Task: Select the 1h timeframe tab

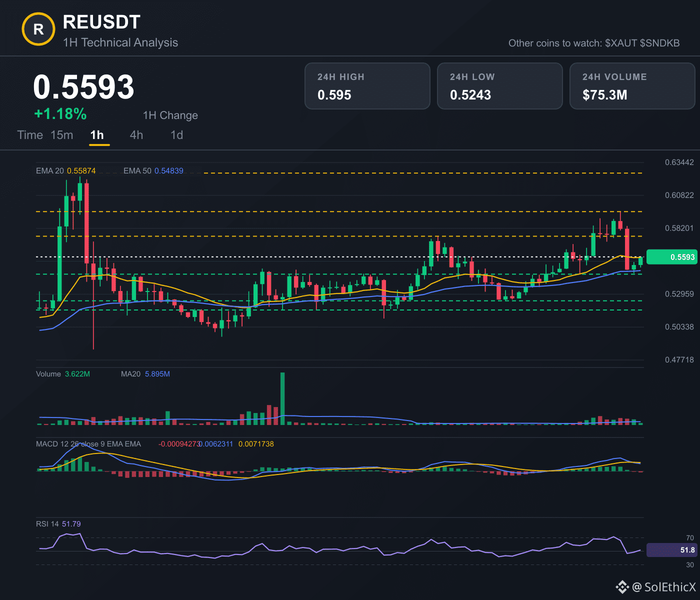Action: tap(97, 135)
